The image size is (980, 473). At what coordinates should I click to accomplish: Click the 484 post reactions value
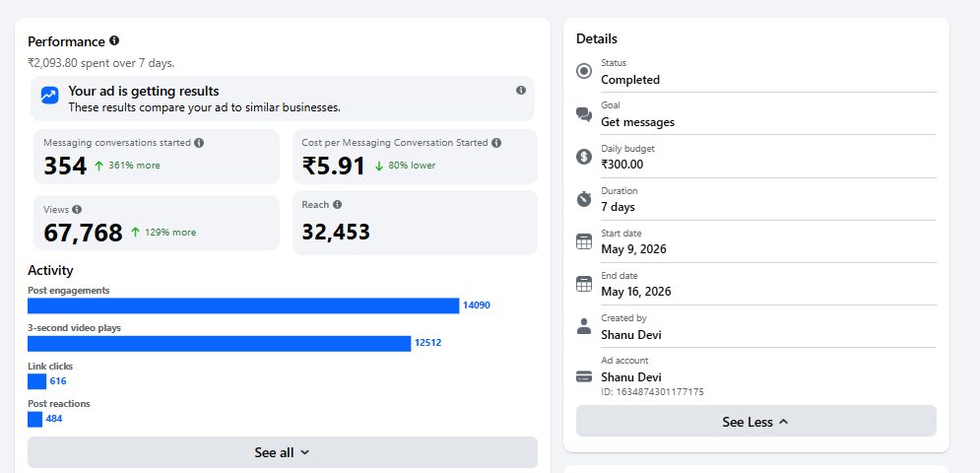tap(54, 419)
